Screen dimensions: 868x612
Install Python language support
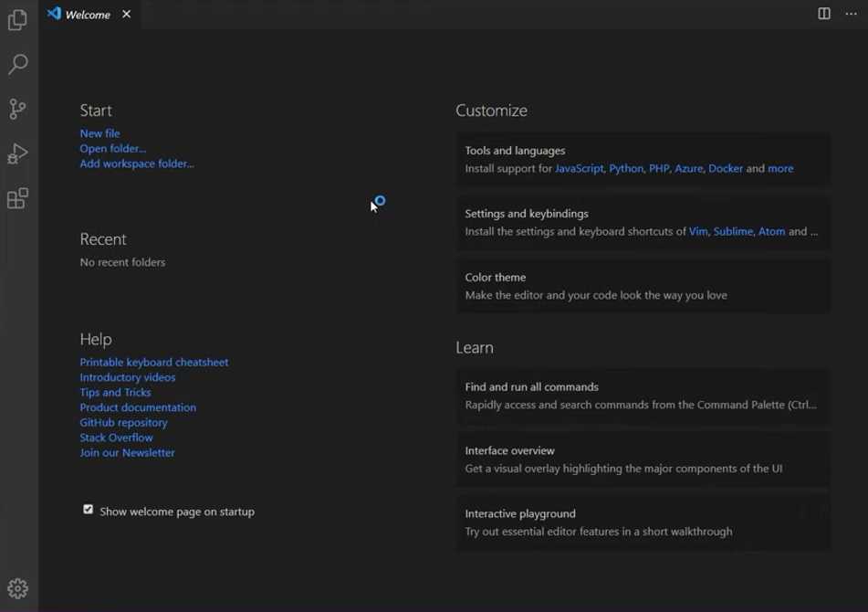pos(626,168)
